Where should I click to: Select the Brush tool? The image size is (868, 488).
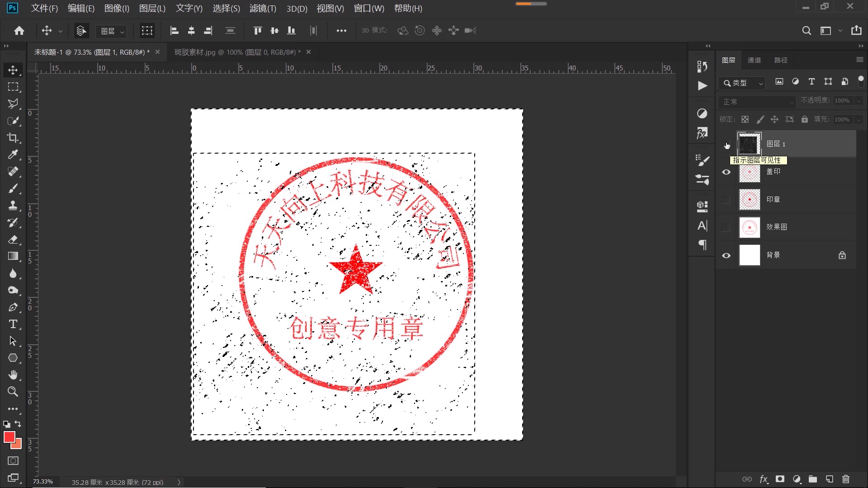coord(13,188)
